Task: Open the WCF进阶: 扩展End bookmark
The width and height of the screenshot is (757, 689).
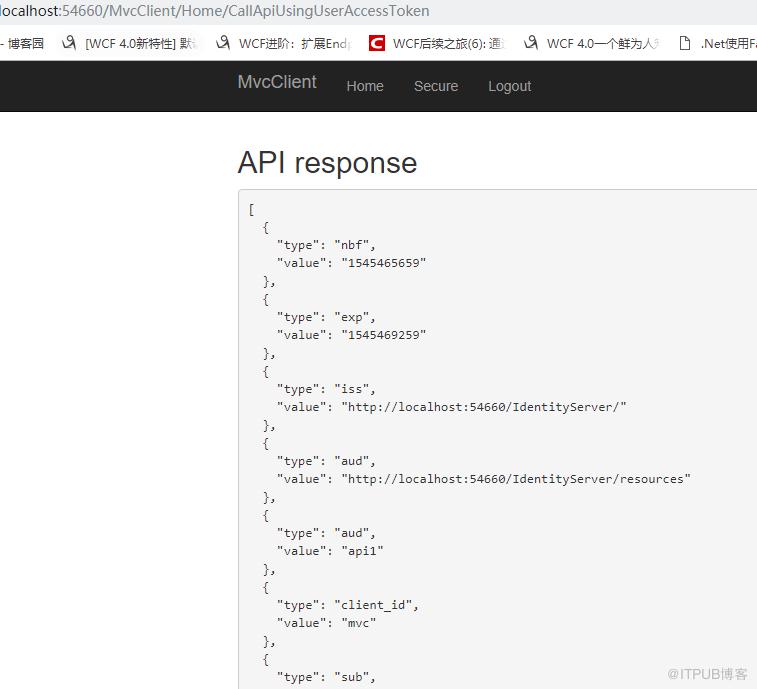Action: 295,43
